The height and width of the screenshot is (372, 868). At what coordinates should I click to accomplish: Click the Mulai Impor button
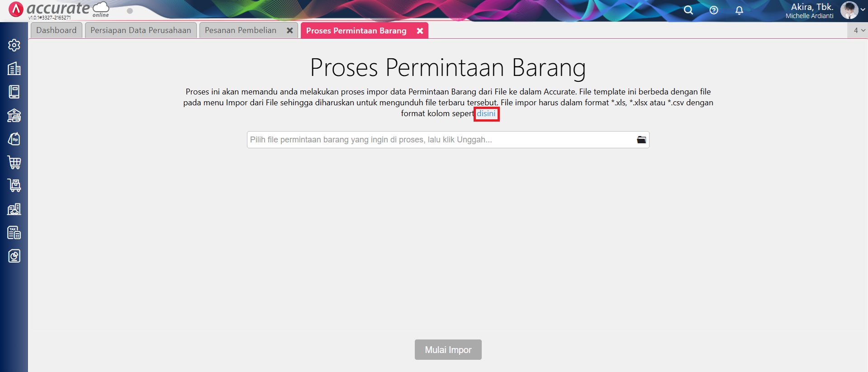point(448,350)
